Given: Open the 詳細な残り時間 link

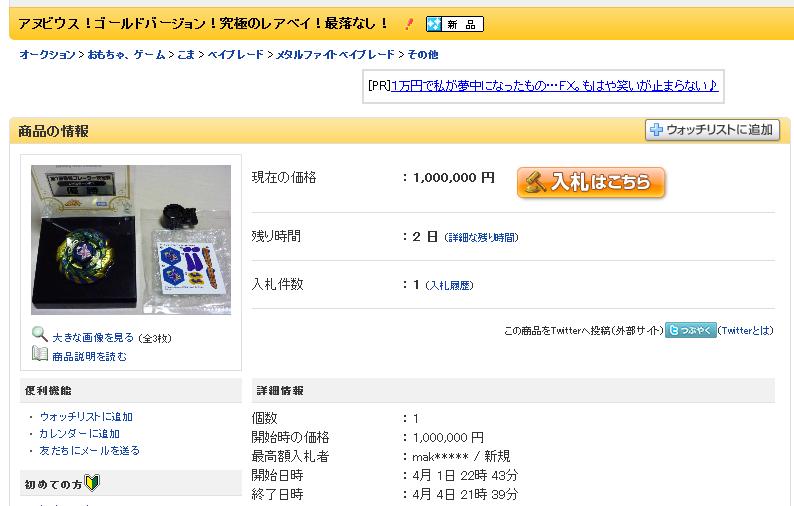Looking at the screenshot, I should (482, 238).
